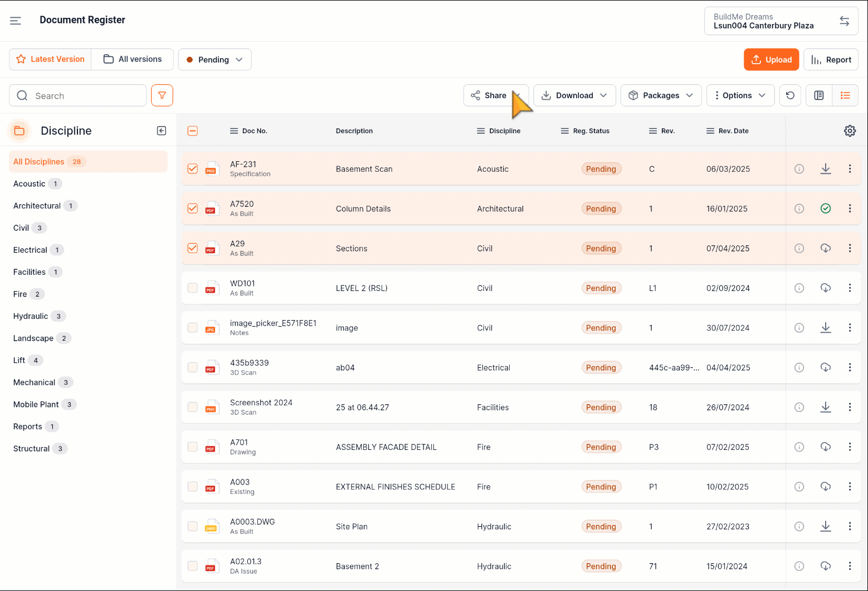
Task: Download the AF-231 document
Action: pos(826,169)
